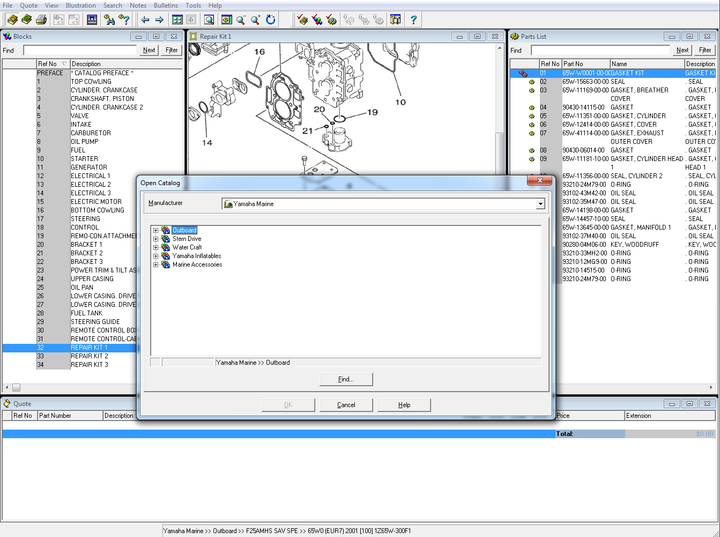720x537 pixels.
Task: Select CARBURETOR in the Blocks list
Action: pos(91,133)
